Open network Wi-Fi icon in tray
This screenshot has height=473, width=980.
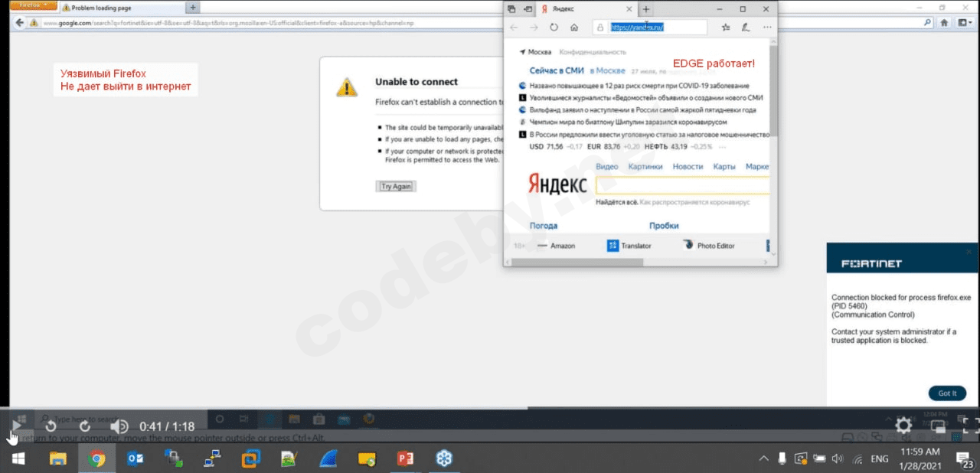coord(857,459)
